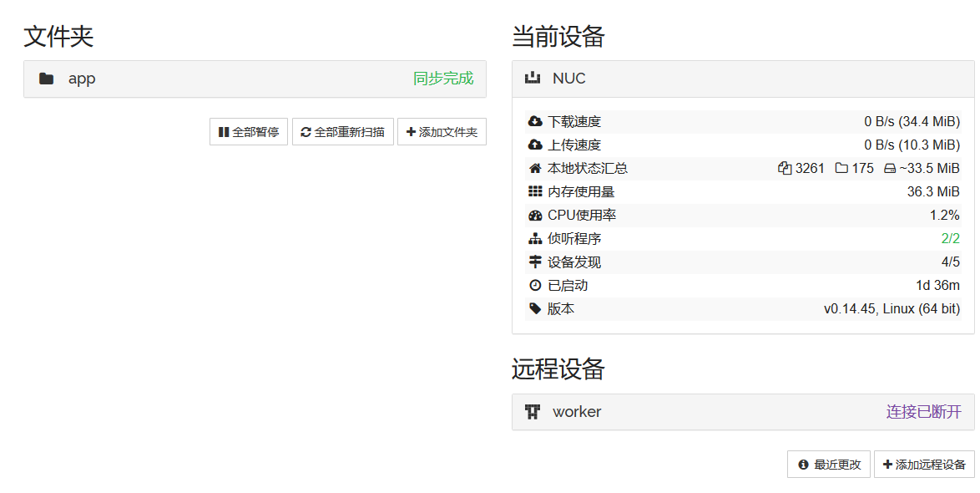Click the 添加文件夹 add folder button
Viewport: 980px width, 493px height.
[442, 132]
